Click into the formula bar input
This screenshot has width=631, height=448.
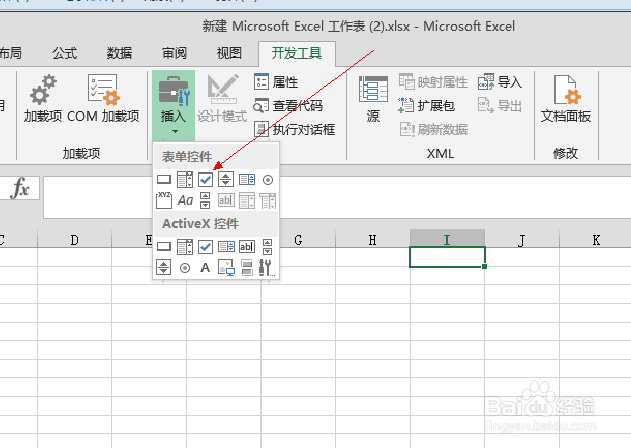pyautogui.click(x=337, y=198)
